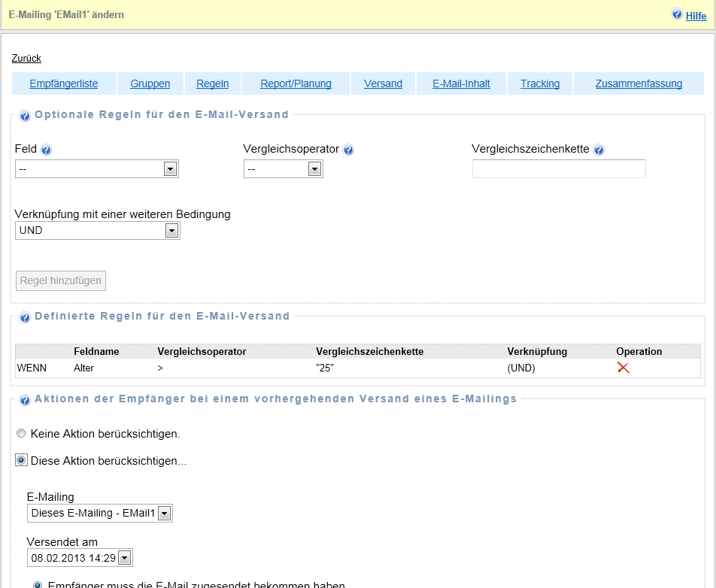Click the Zurück link
The height and width of the screenshot is (588, 716).
26,58
